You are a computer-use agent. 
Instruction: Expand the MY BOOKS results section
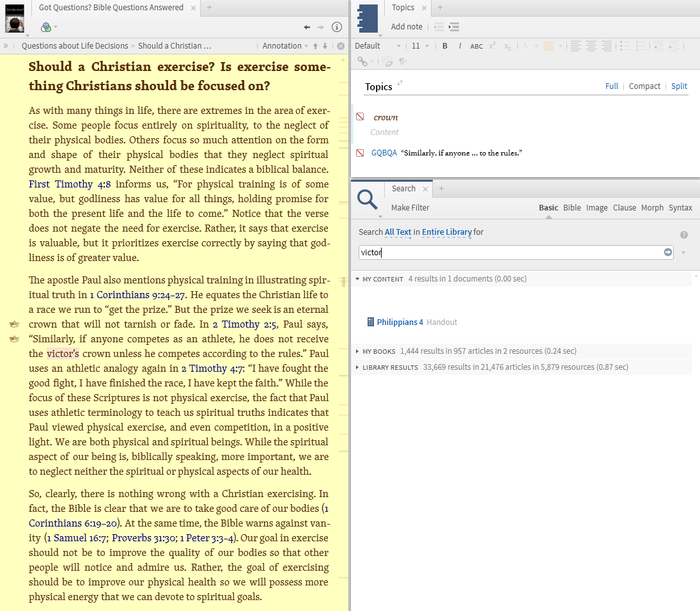click(357, 351)
